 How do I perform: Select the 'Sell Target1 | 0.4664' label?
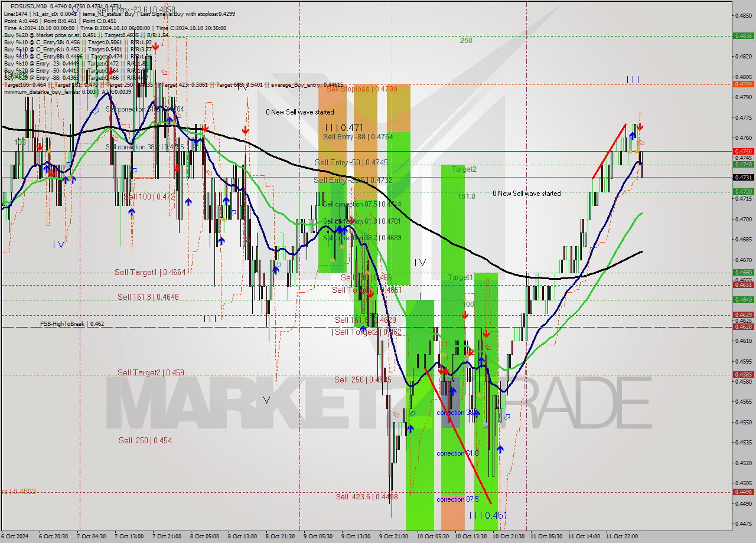click(x=150, y=272)
